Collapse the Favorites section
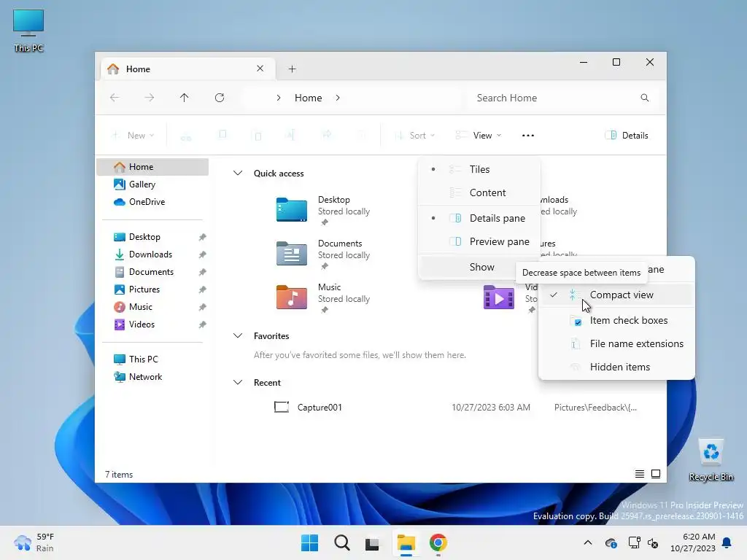 point(237,335)
